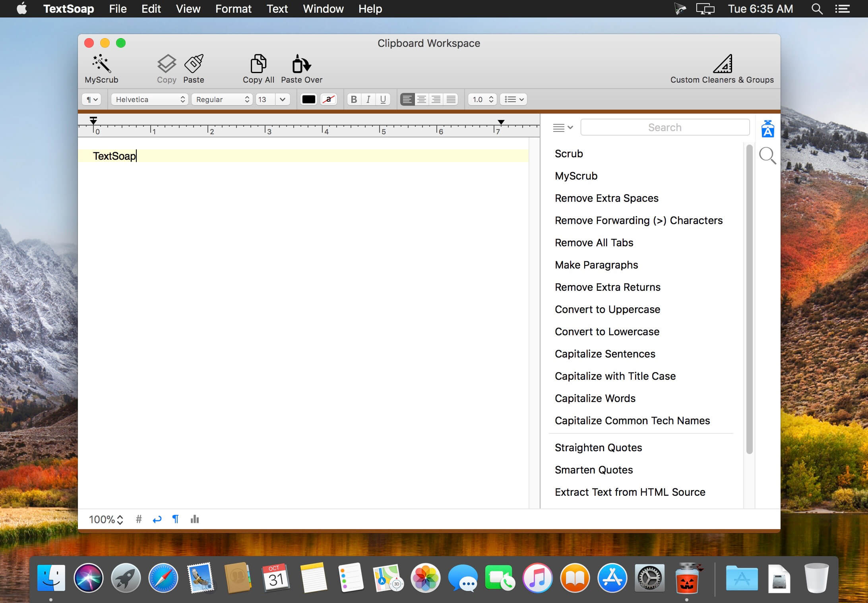
Task: Open the Text menu in the menu bar
Action: 277,9
